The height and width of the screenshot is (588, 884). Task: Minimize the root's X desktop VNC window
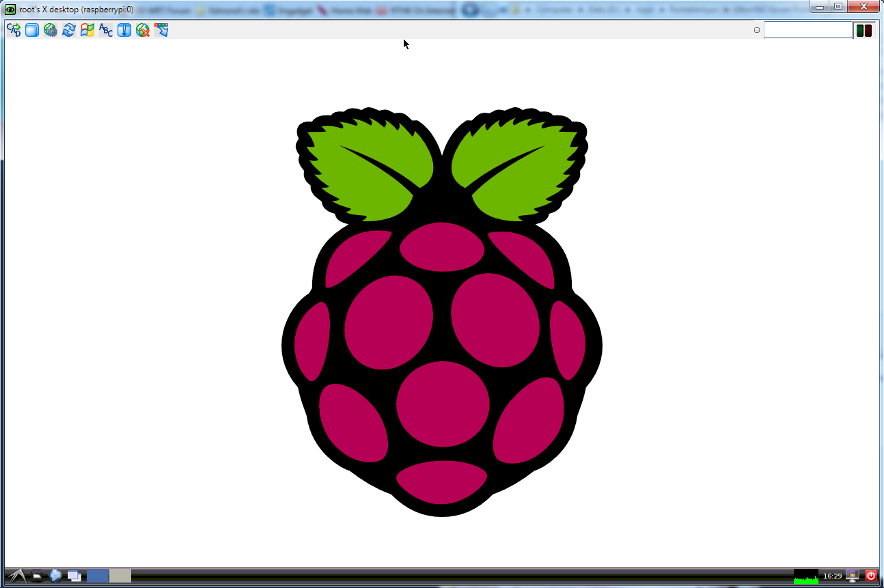tap(820, 6)
